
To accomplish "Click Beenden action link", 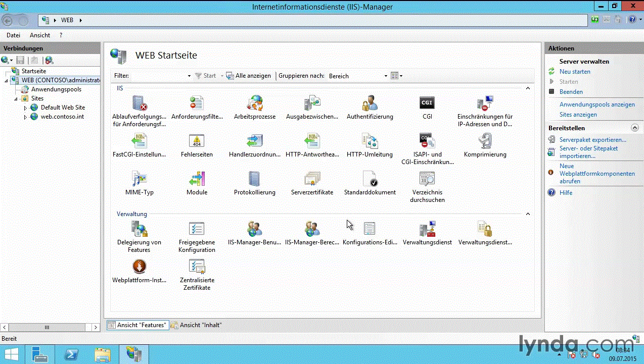I will (x=571, y=92).
